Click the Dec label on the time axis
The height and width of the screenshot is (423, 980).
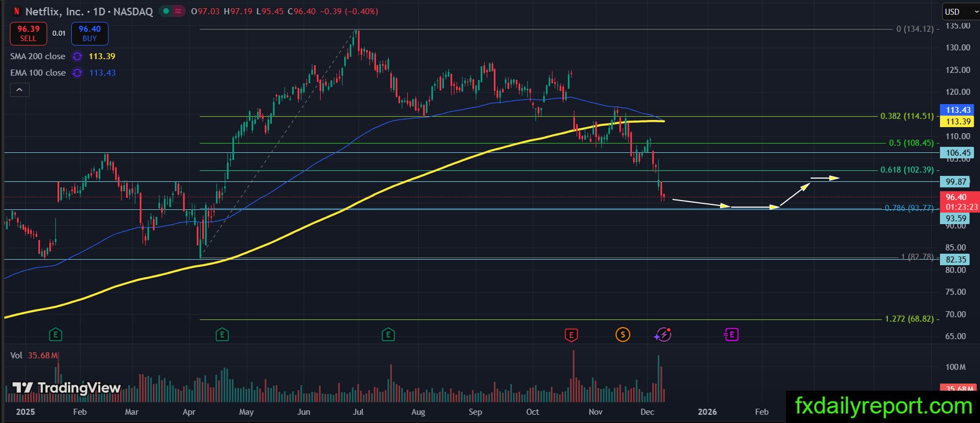647,412
